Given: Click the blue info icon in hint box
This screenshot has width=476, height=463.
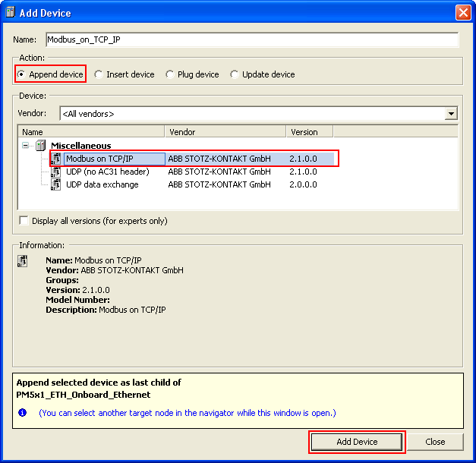Looking at the screenshot, I should tap(23, 413).
